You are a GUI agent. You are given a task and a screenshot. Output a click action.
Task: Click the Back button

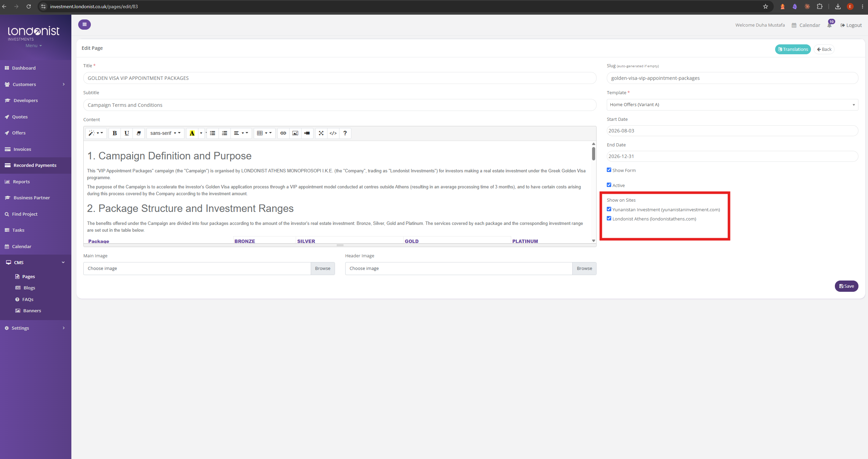point(824,49)
